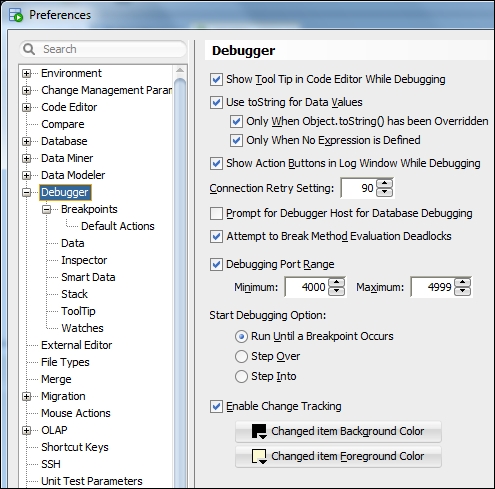Open Shortcut Keys preferences
Screen dimensions: 495x489
click(75, 447)
